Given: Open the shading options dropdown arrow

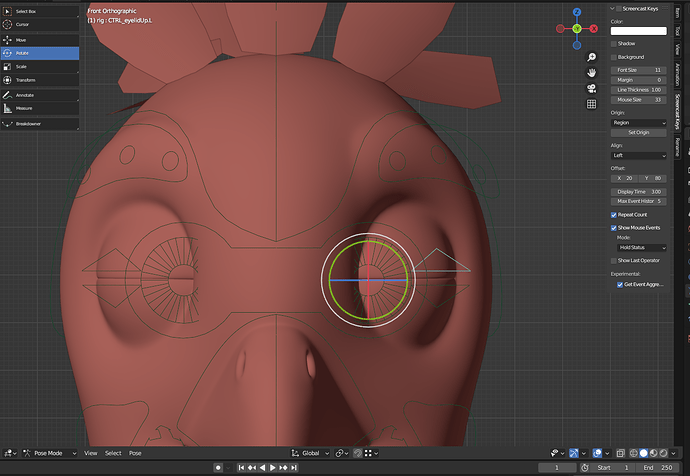Looking at the screenshot, I should 673,453.
